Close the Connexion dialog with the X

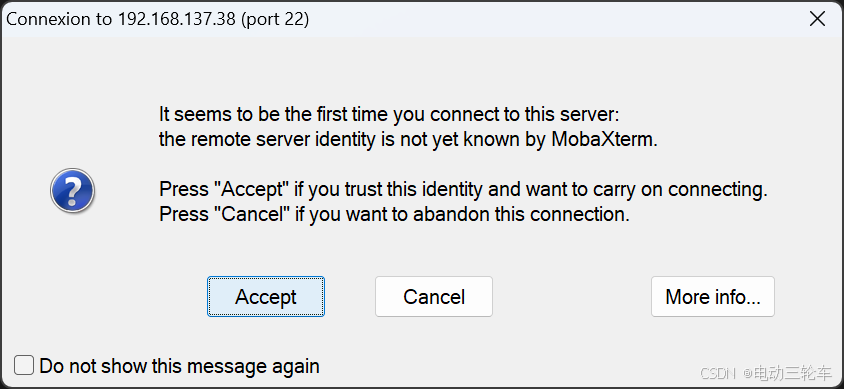click(817, 19)
